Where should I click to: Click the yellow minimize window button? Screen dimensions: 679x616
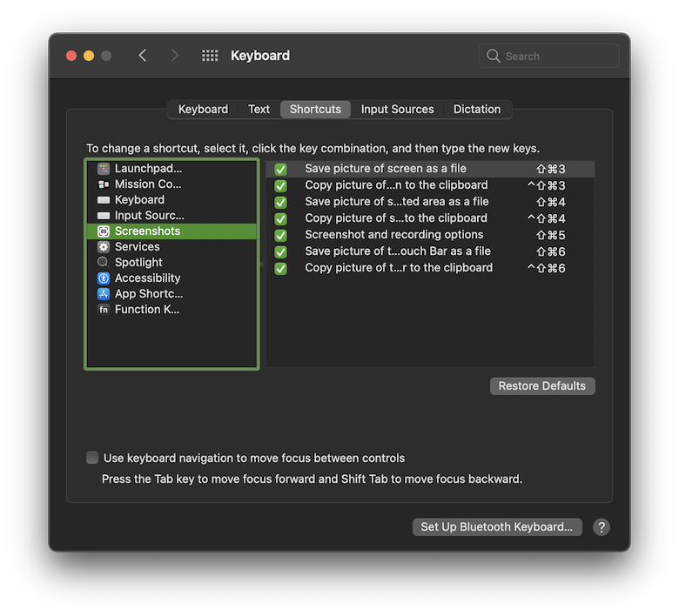coord(89,56)
